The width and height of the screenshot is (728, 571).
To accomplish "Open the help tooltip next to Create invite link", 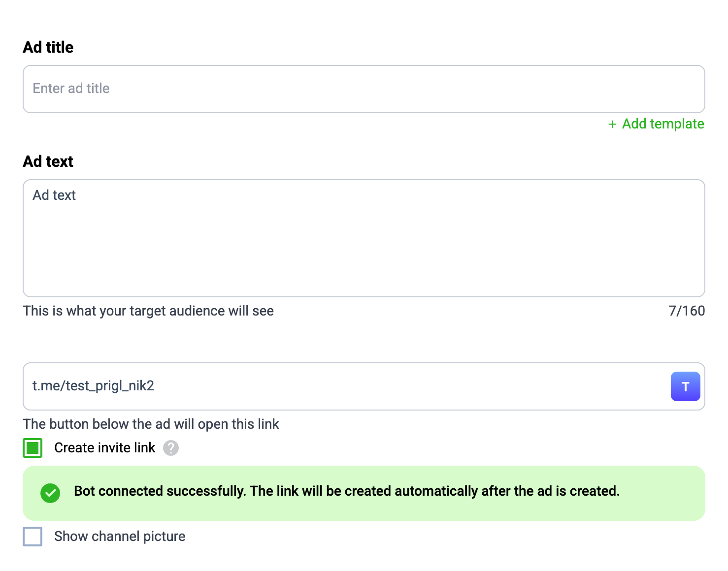I will click(171, 448).
